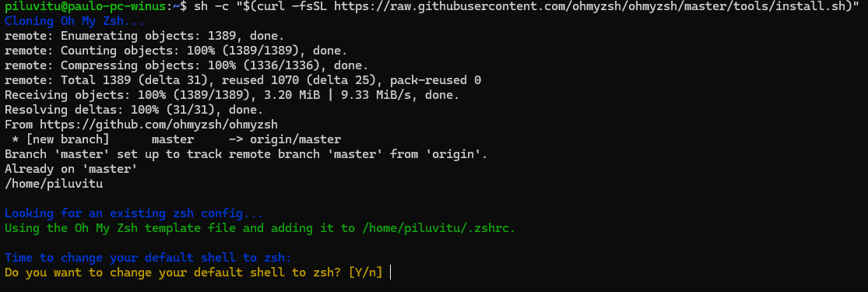
Task: Click the 'Branch master set up to track' line
Action: click(x=246, y=154)
